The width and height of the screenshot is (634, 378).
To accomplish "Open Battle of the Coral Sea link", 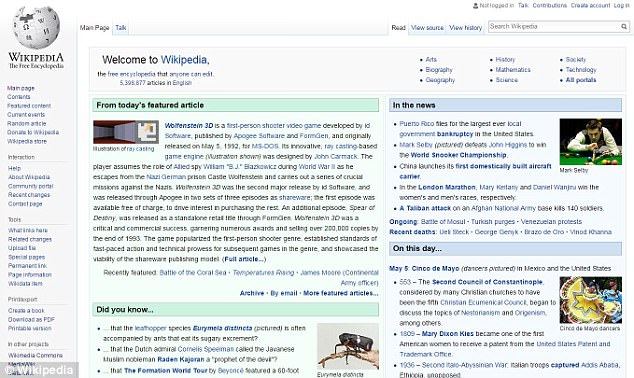I will [193, 272].
